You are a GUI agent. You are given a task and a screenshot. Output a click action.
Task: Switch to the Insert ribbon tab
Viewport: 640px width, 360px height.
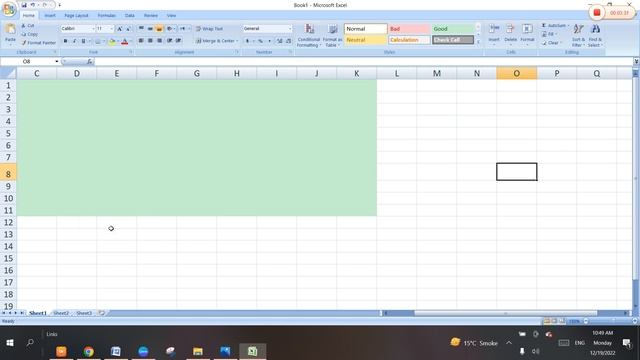pos(50,16)
